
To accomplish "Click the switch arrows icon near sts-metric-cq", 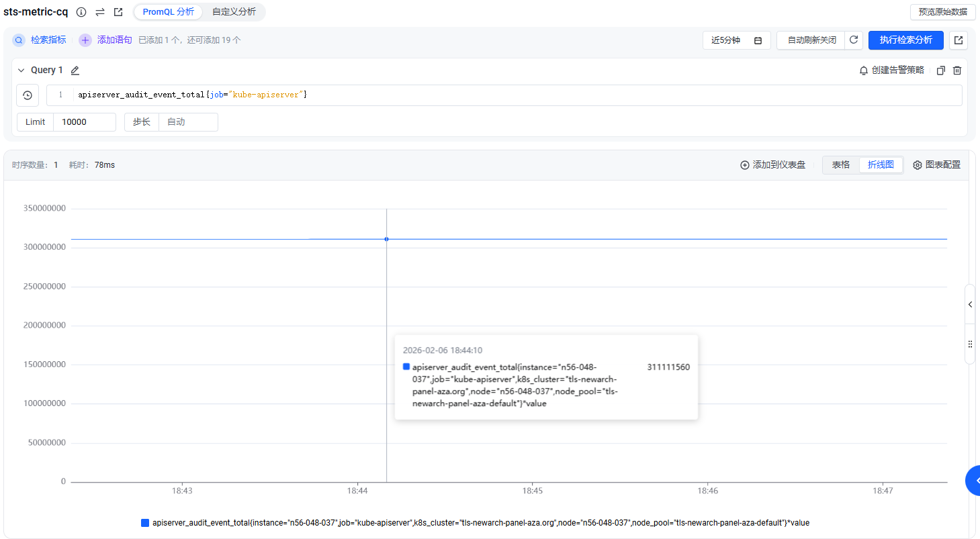I will (x=100, y=12).
